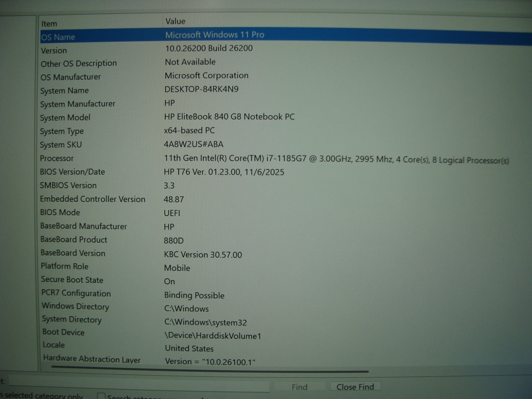Viewport: 532px width, 399px height.
Task: Click the DESKTOP-84RK4N9 value
Action: click(201, 89)
